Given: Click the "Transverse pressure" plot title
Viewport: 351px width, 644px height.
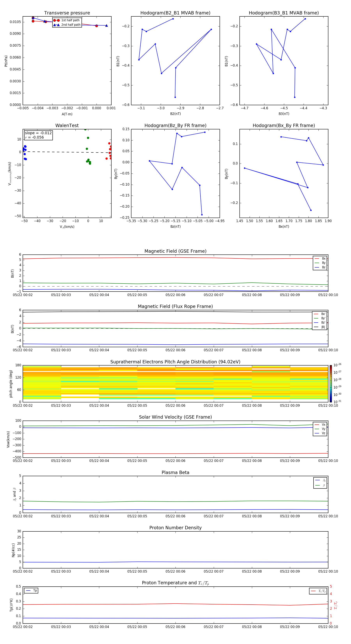Looking at the screenshot, I should point(67,13).
